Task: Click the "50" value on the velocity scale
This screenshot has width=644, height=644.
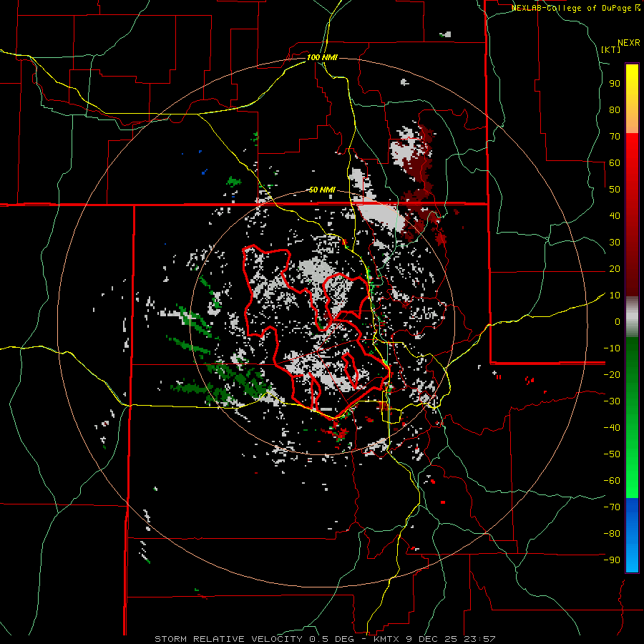Action: [615, 190]
